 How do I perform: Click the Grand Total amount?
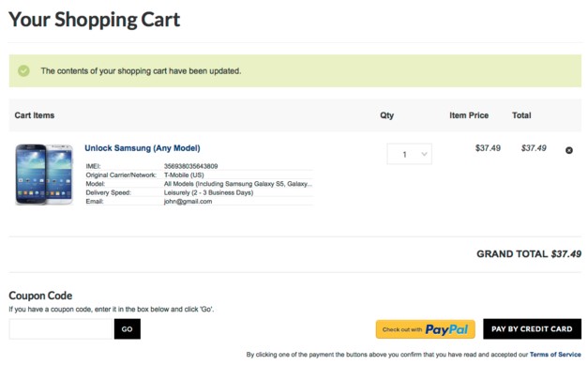pyautogui.click(x=566, y=254)
